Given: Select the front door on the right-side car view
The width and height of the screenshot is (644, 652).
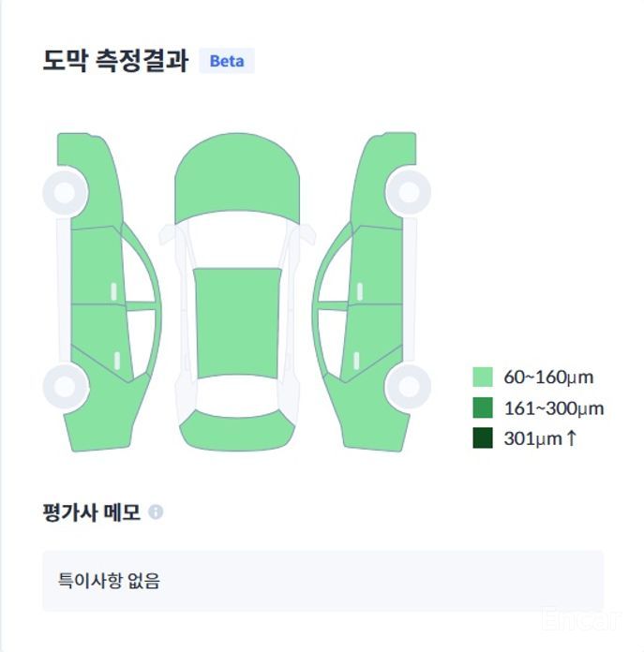Looking at the screenshot, I should coord(380,267).
